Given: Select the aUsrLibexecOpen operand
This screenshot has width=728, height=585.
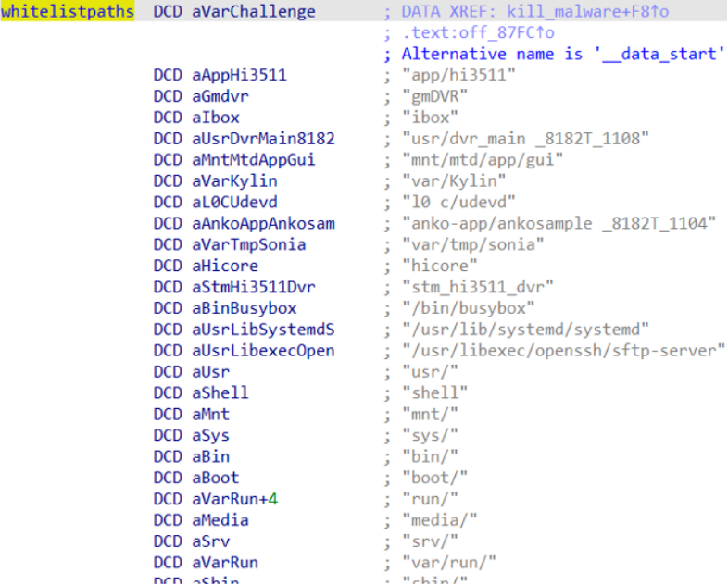Looking at the screenshot, I should [x=263, y=351].
